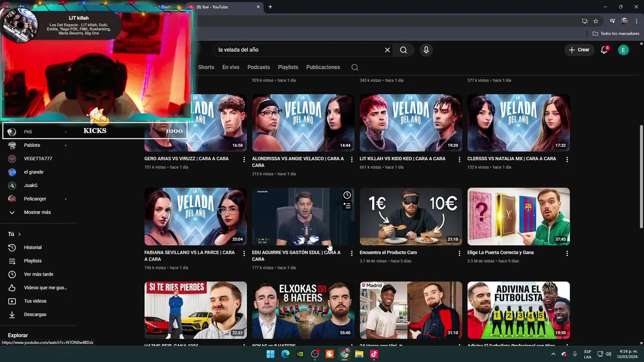The width and height of the screenshot is (644, 362).
Task: Switch to the Shorts tab
Action: 206,67
